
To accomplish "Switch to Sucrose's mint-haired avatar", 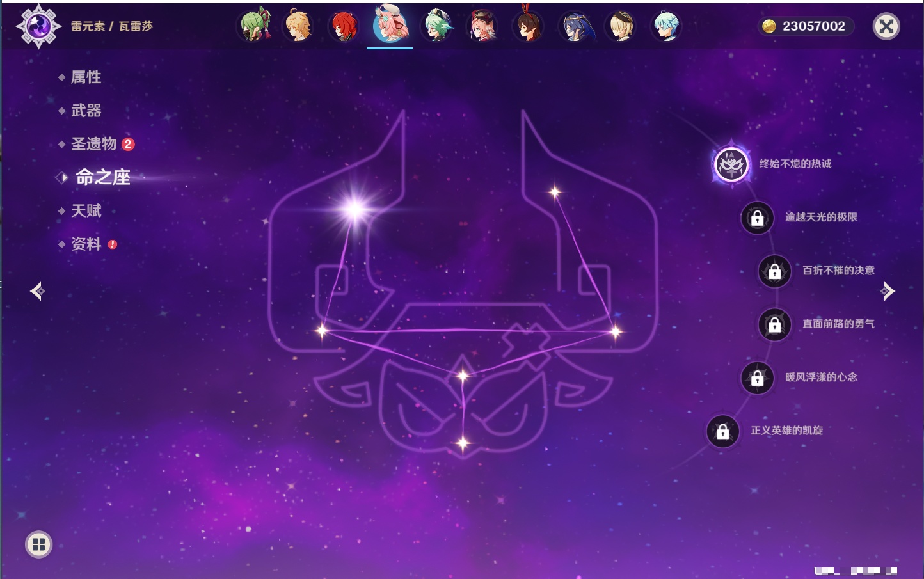I will point(437,26).
